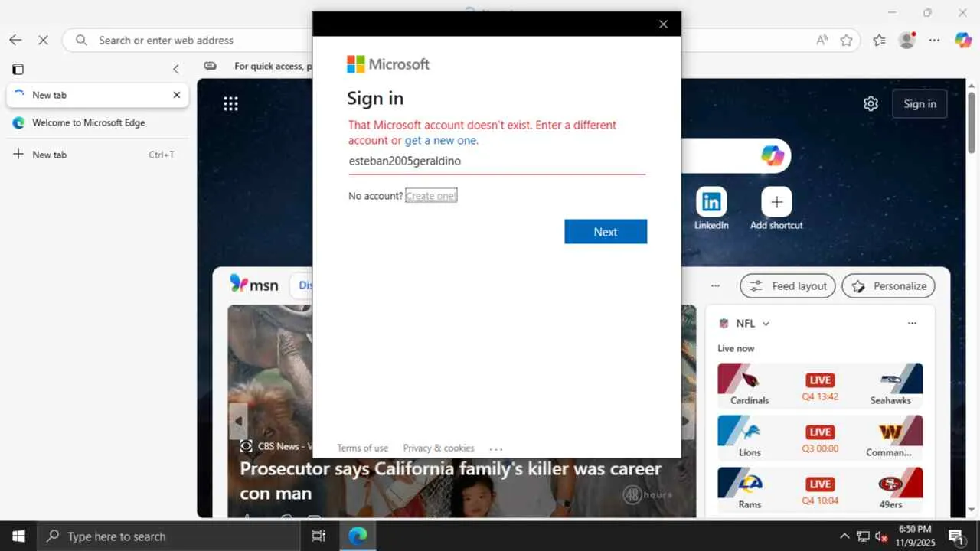
Task: Switch to the loading New tab
Action: [x=98, y=95]
